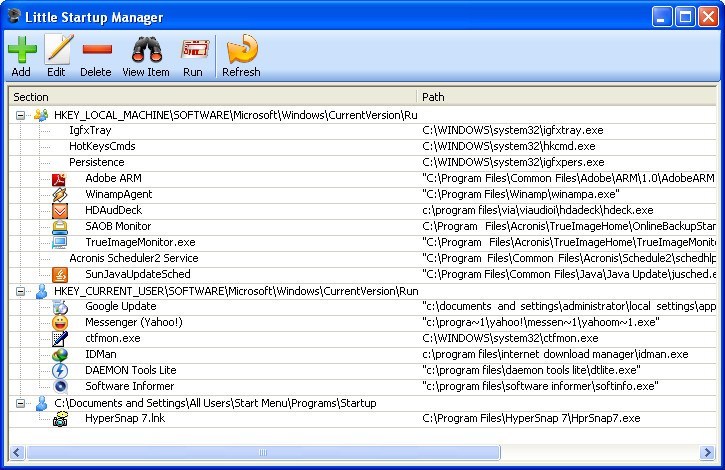This screenshot has width=725, height=470.
Task: Click the green Add plus icon
Action: click(22, 49)
